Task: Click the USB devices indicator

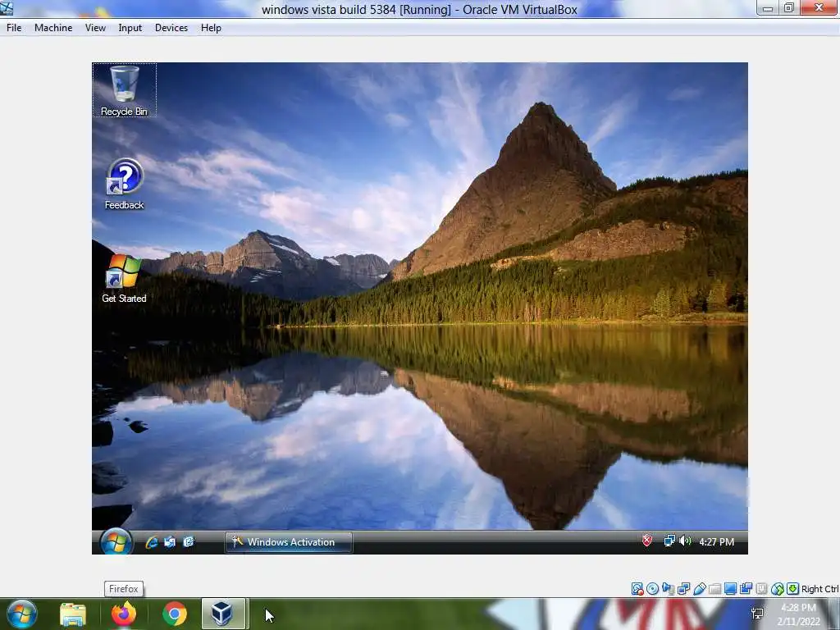Action: 699,589
